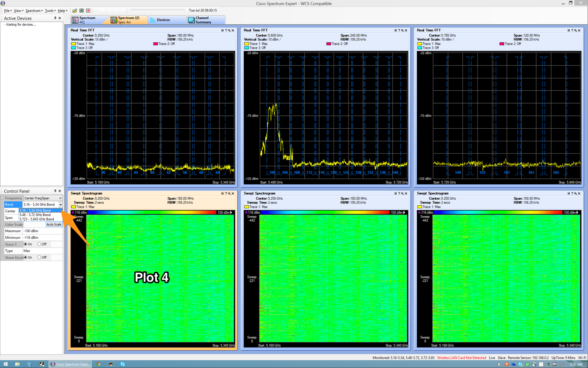This screenshot has height=368, width=588.
Task: Click the Remote Sensor: 192.168.0.2 status text
Action: click(x=528, y=358)
